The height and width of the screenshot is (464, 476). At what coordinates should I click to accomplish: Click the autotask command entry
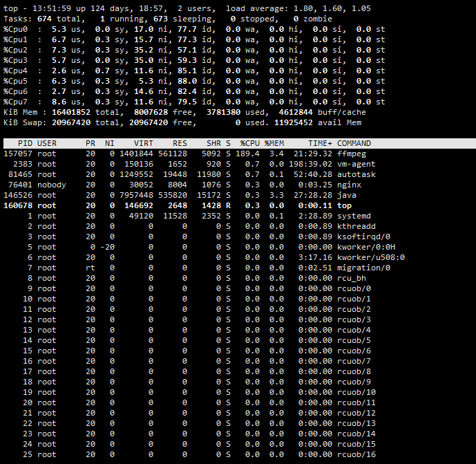click(x=356, y=174)
